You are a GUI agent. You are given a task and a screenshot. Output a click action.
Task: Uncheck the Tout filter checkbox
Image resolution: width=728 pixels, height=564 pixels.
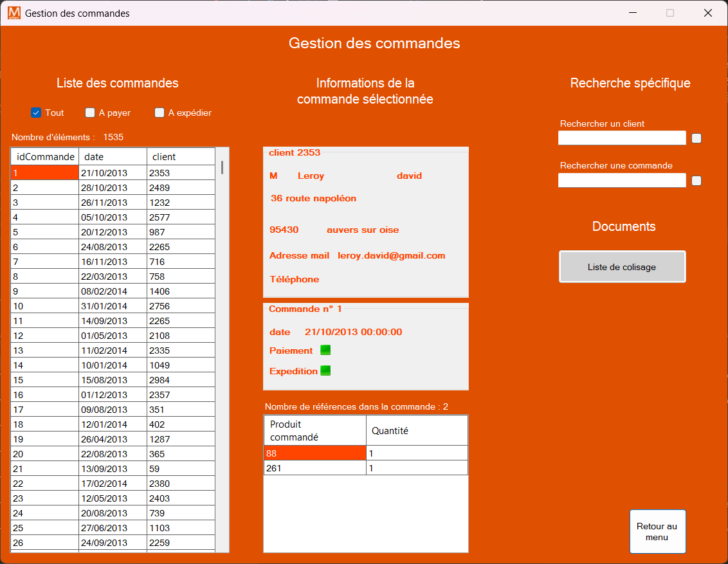pyautogui.click(x=36, y=113)
